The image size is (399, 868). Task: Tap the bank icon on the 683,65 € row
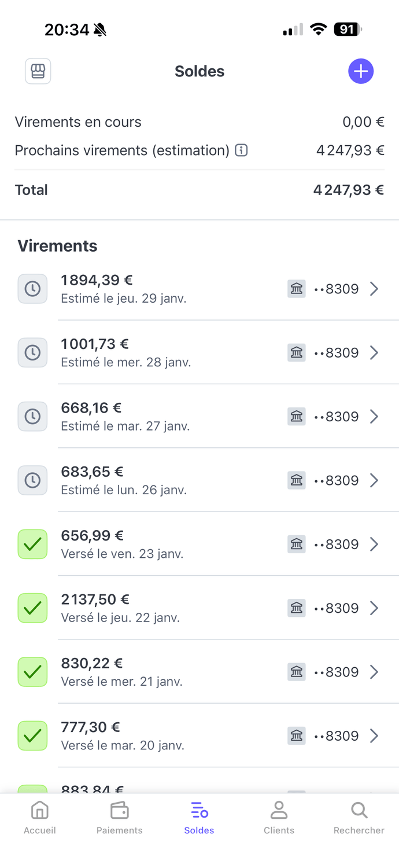point(297,480)
